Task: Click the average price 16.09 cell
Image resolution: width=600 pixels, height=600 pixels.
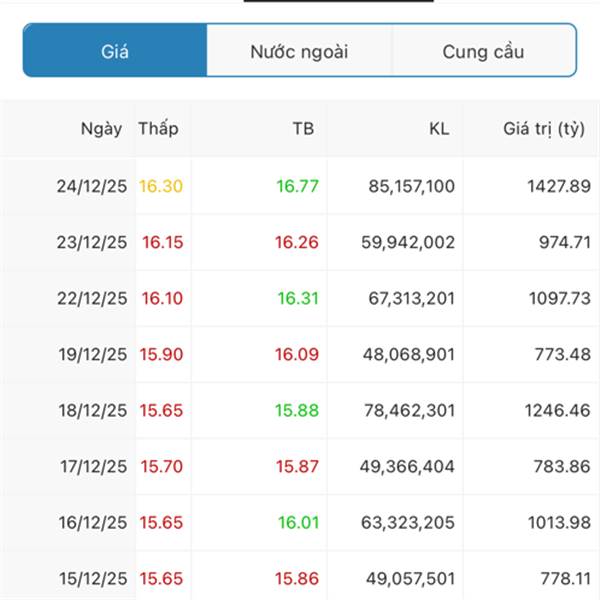Action: [x=295, y=354]
